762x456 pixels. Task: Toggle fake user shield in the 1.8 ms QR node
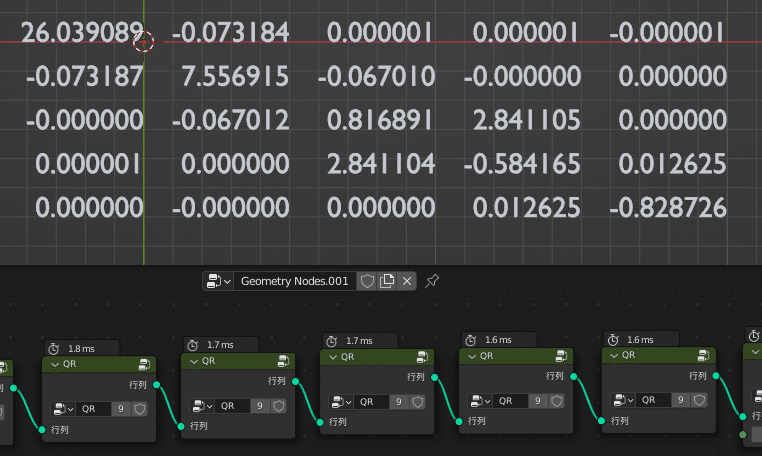tap(139, 409)
